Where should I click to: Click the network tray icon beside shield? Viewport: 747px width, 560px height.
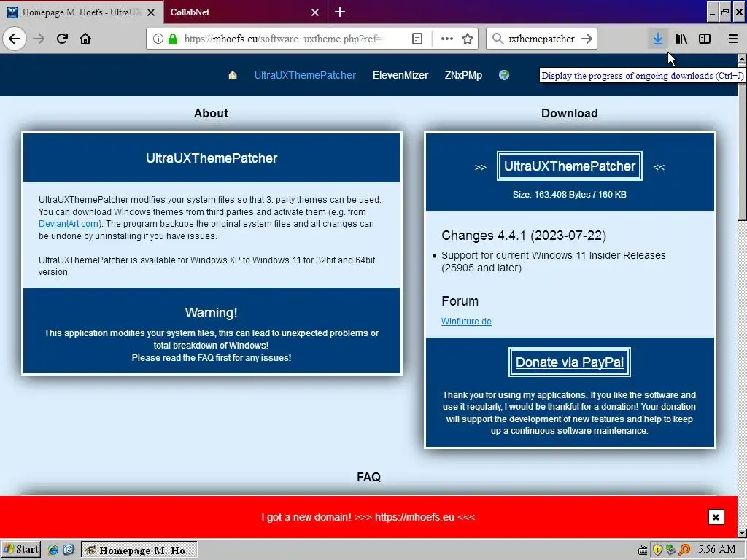tap(671, 550)
